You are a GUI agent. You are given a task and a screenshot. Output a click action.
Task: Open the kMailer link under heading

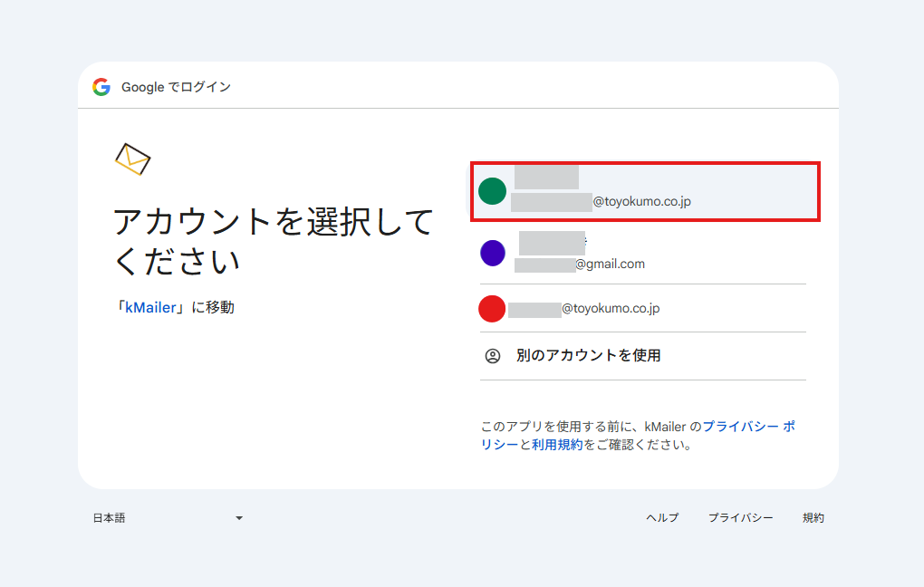(150, 307)
